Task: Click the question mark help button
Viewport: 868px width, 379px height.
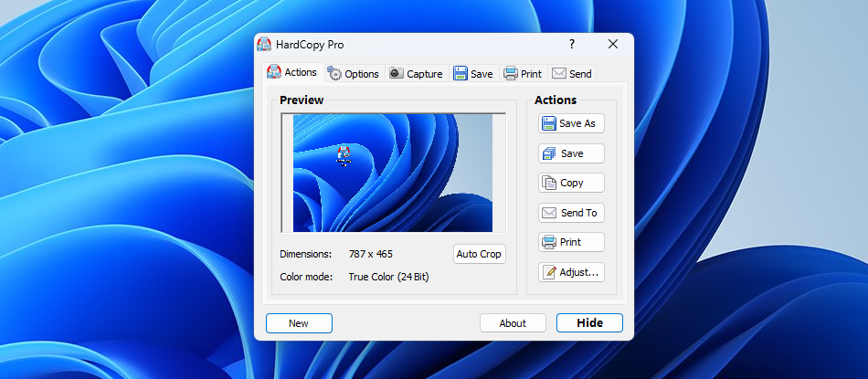Action: point(572,44)
